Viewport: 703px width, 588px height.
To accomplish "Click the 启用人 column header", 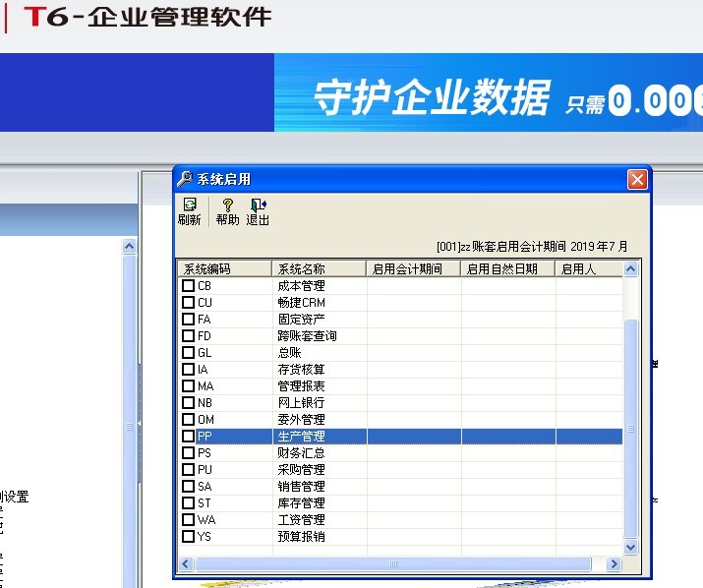I will (589, 269).
